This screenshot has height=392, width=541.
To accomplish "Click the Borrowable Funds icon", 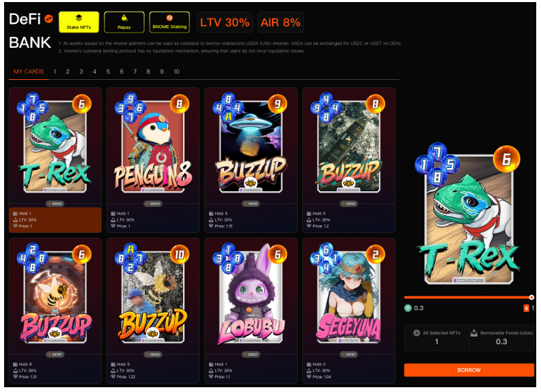I will [x=474, y=333].
